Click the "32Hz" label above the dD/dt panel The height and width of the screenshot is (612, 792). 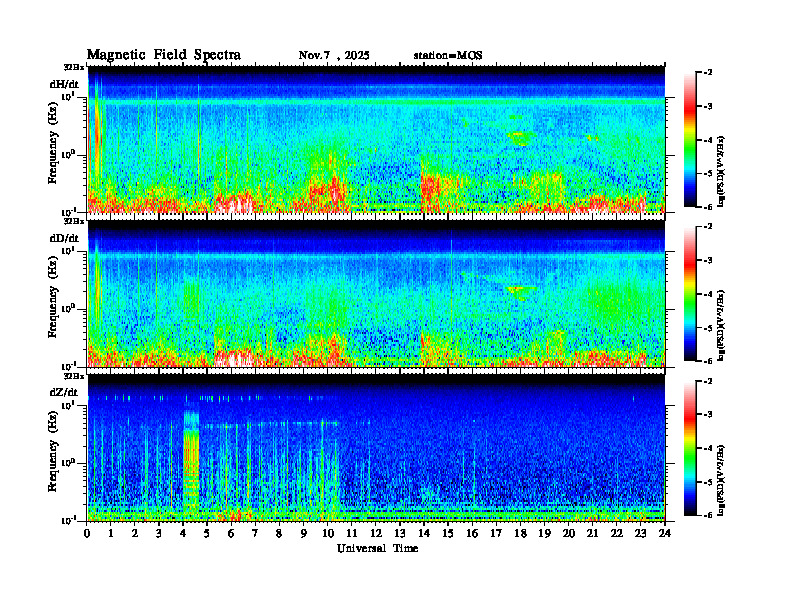tap(74, 221)
